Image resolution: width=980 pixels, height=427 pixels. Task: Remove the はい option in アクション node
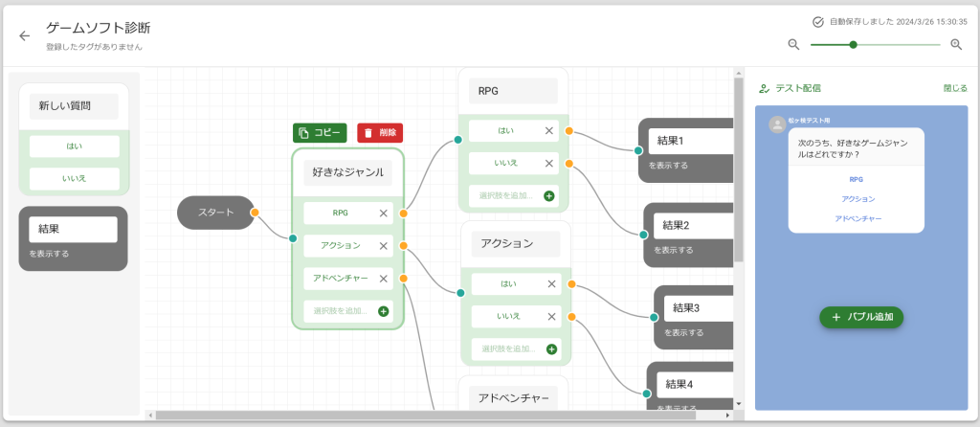(x=551, y=283)
